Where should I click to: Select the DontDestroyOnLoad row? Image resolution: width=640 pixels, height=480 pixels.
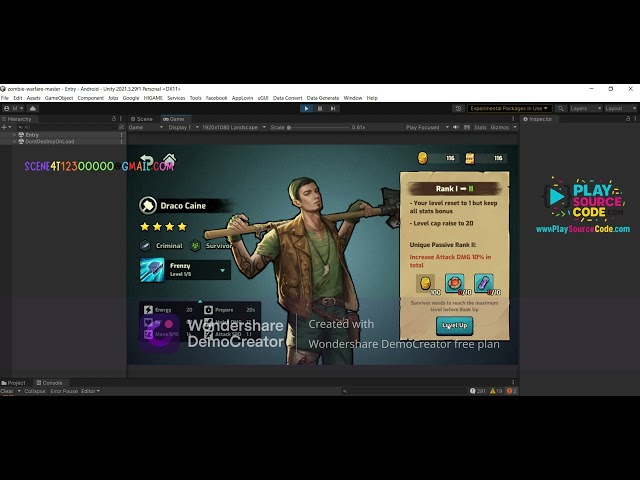click(63, 142)
